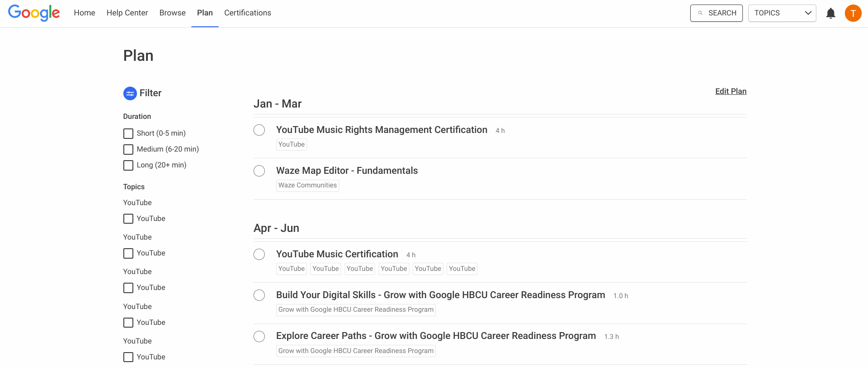Click the Filter heading

click(x=151, y=93)
